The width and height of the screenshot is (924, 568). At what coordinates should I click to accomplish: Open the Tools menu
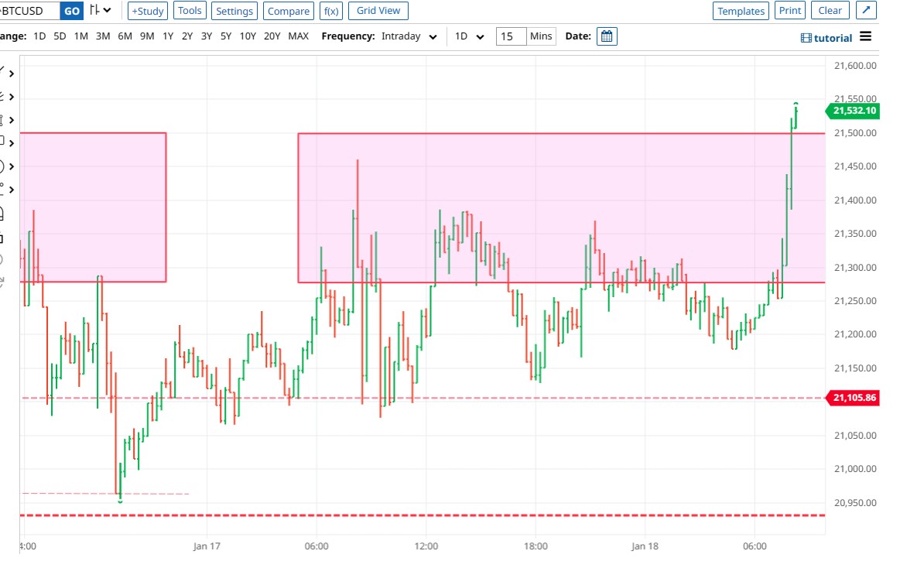coord(190,11)
